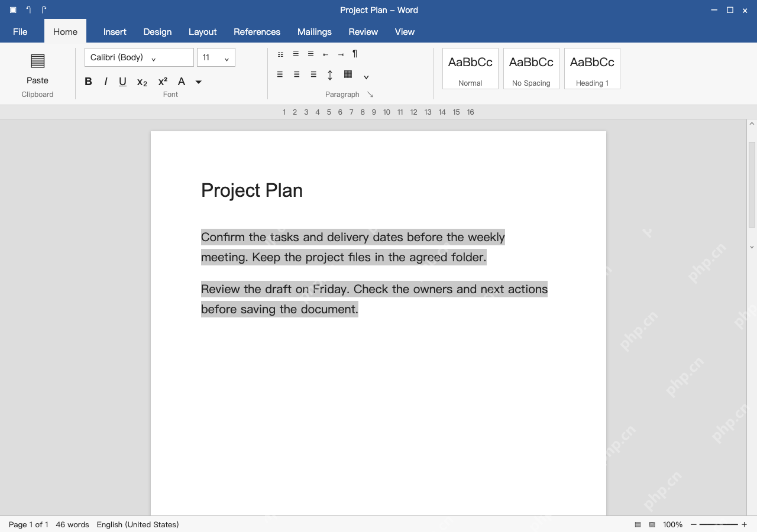
Task: Click Page 1 of 1 in status bar
Action: coord(28,525)
